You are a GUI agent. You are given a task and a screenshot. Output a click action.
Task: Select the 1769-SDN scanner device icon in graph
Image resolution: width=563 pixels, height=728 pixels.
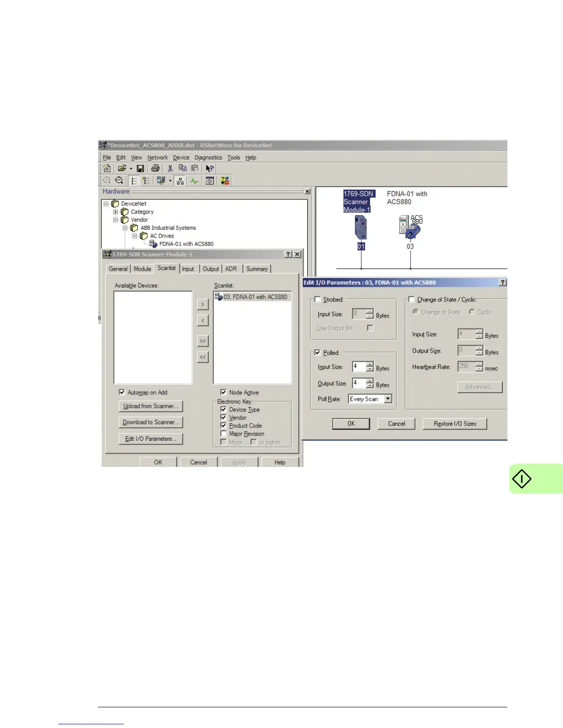(361, 227)
